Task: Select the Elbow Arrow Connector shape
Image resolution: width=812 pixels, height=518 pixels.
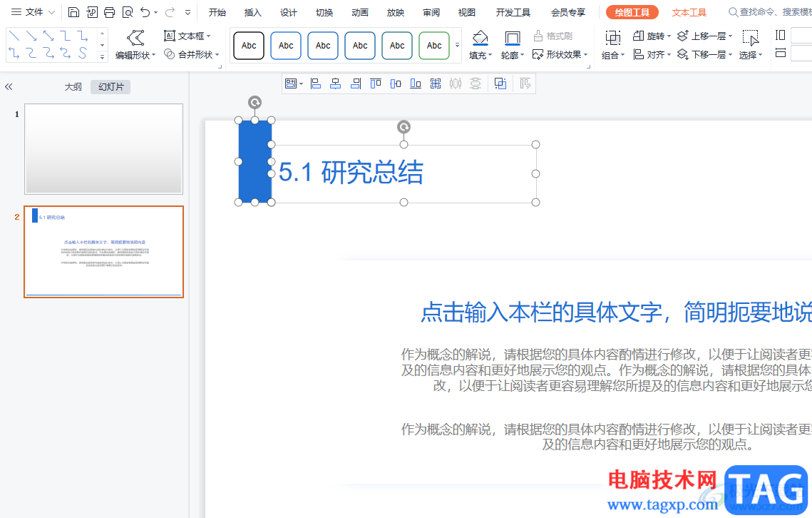Action: pos(82,36)
